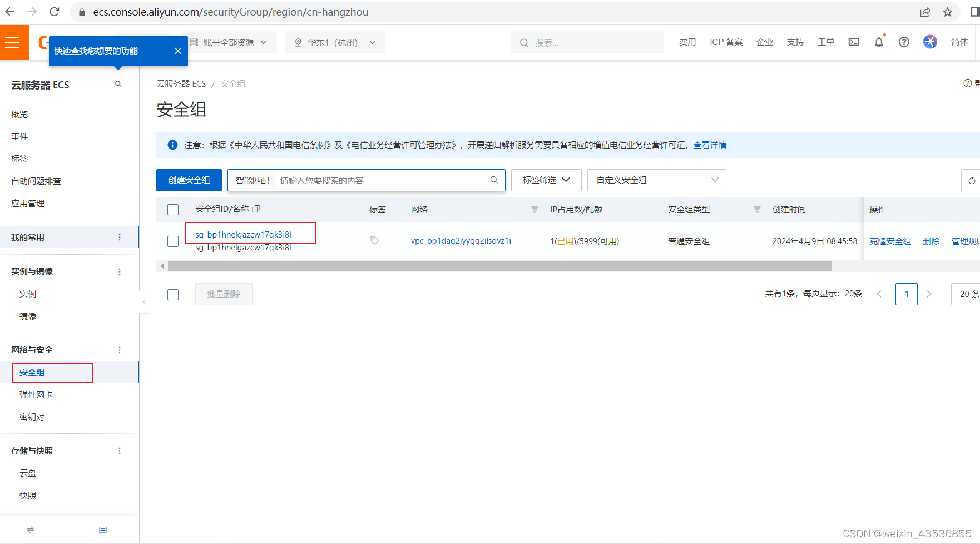Change page size 20 条 dropdown
This screenshot has width=980, height=544.
967,294
